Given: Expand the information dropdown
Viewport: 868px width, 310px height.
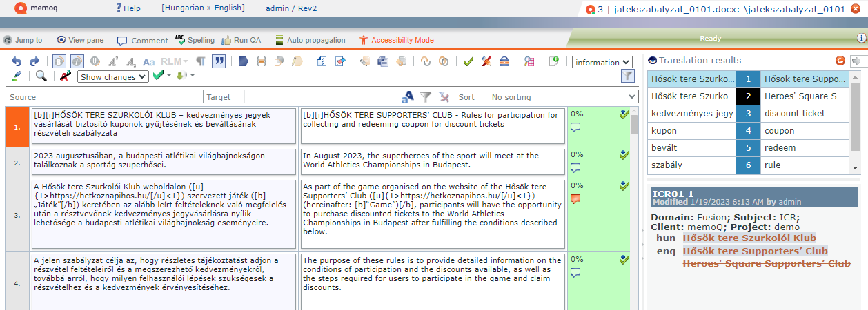Looking at the screenshot, I should pyautogui.click(x=602, y=62).
